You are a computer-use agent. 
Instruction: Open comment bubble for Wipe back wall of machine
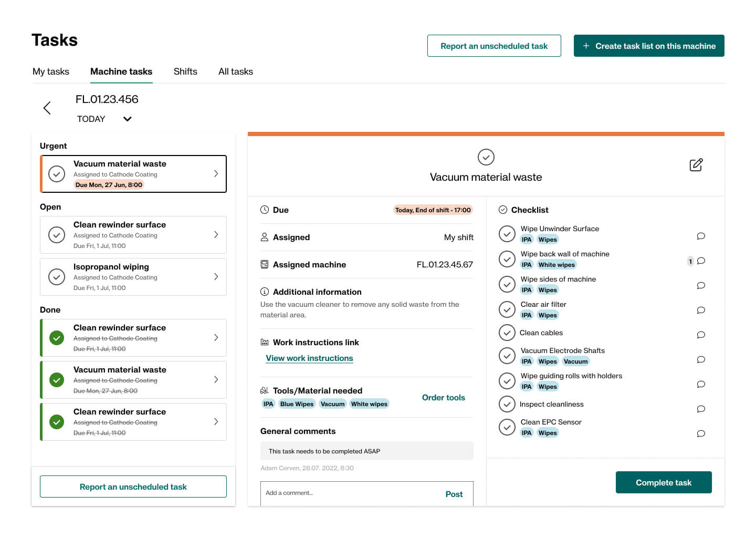pyautogui.click(x=700, y=261)
